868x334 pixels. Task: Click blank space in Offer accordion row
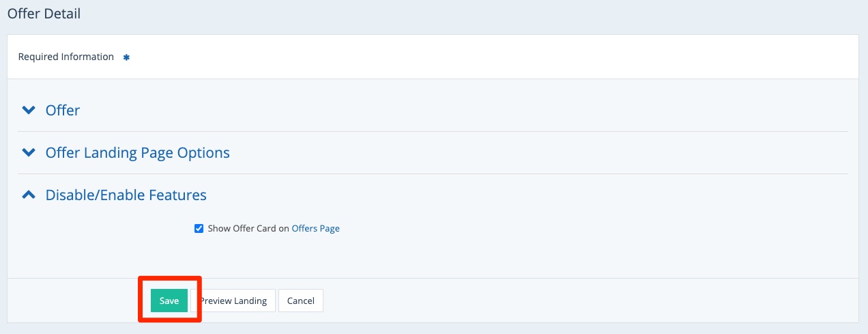(478, 110)
